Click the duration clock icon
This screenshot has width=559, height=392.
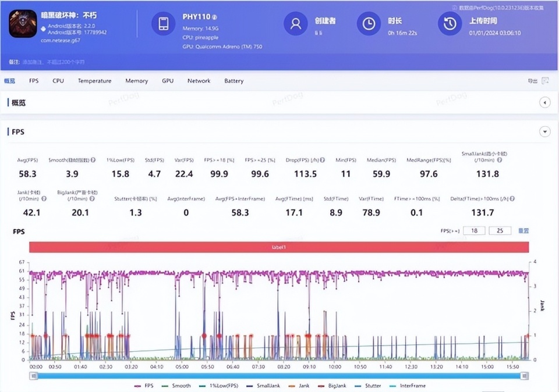click(369, 24)
